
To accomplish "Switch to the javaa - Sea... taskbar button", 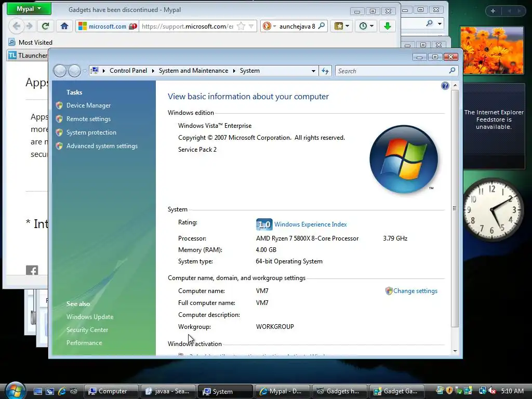I will point(168,391).
